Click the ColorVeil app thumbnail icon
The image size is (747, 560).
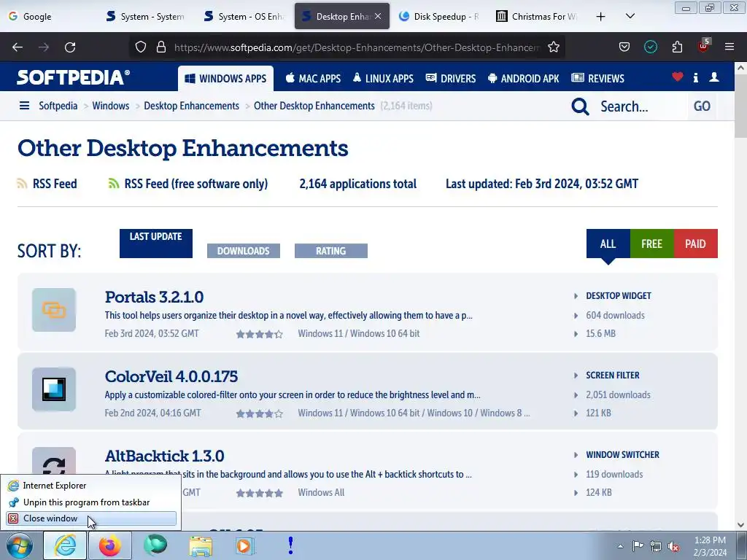coord(54,389)
